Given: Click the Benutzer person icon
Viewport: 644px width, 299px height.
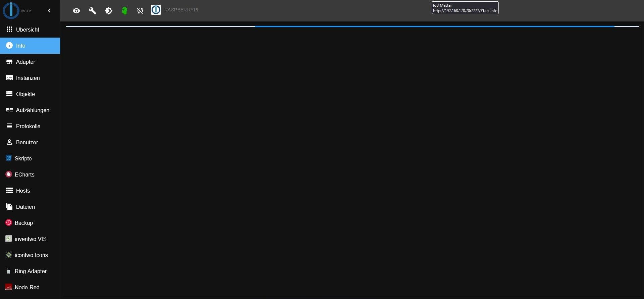Looking at the screenshot, I should pyautogui.click(x=9, y=142).
